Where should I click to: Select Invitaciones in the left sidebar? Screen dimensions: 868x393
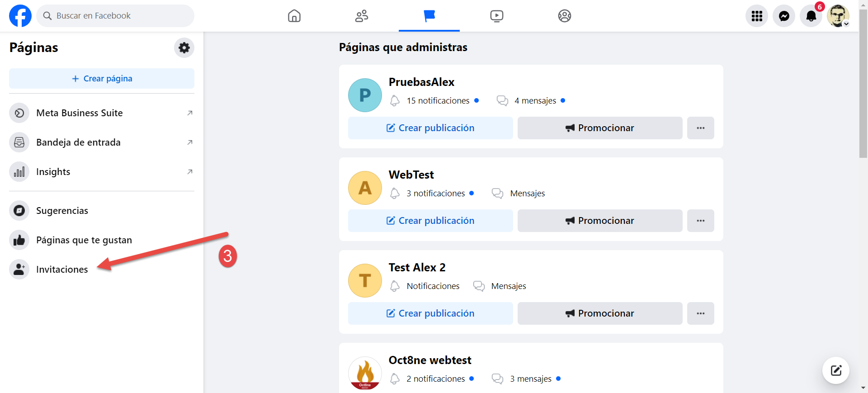pyautogui.click(x=62, y=270)
